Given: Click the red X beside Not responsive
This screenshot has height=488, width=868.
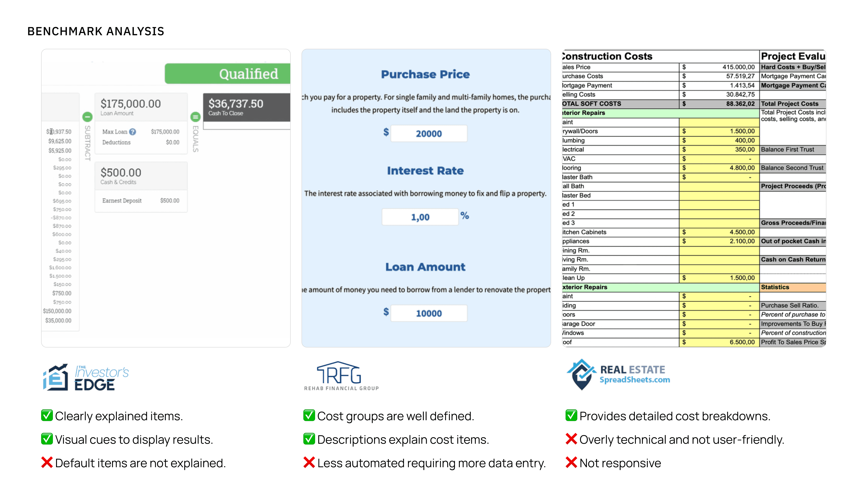Looking at the screenshot, I should pos(571,463).
